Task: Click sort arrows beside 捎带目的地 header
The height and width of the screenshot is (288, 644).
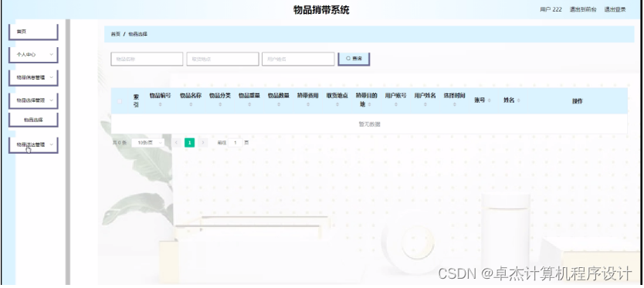Action: (369, 105)
